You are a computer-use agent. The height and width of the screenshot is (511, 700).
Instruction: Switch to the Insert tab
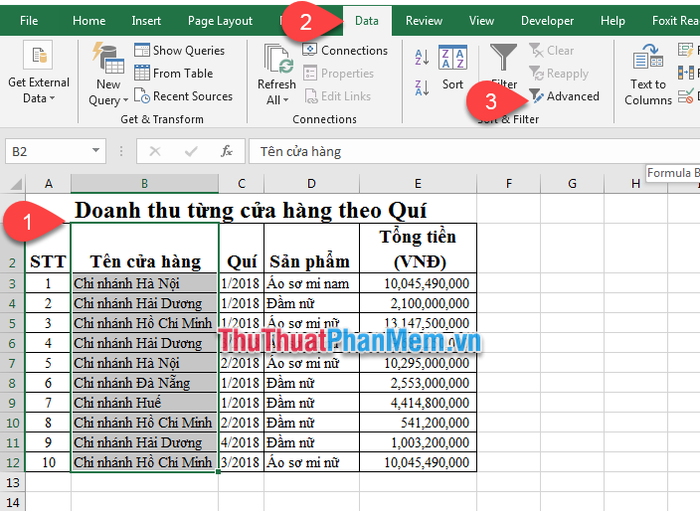click(x=146, y=20)
